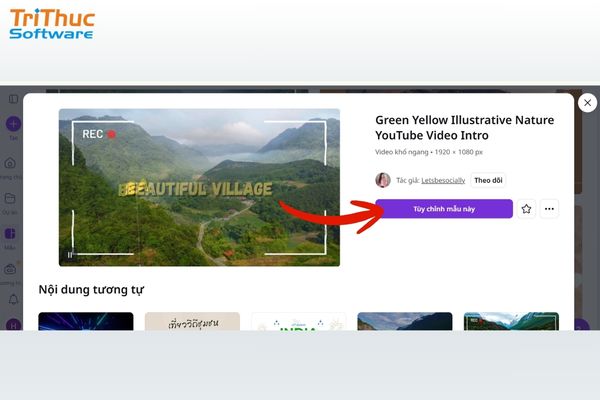Open Templates icon in the sidebar
This screenshot has width=600, height=400.
tap(10, 233)
